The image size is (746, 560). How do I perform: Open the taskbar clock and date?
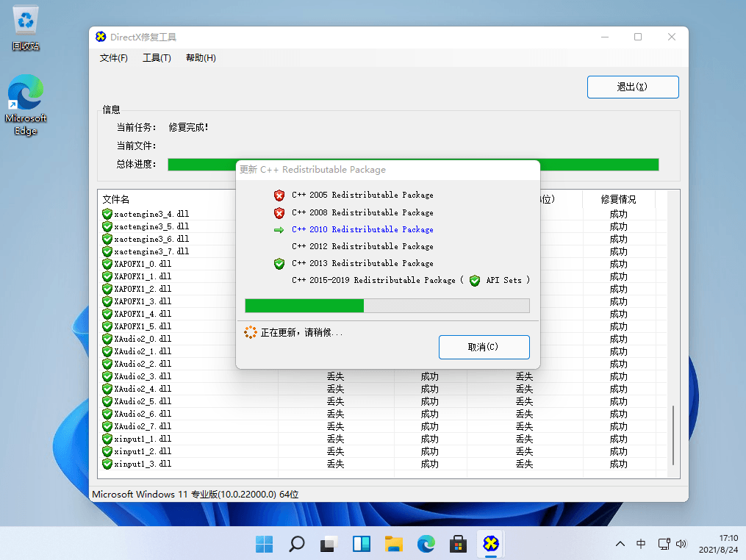[x=718, y=544]
